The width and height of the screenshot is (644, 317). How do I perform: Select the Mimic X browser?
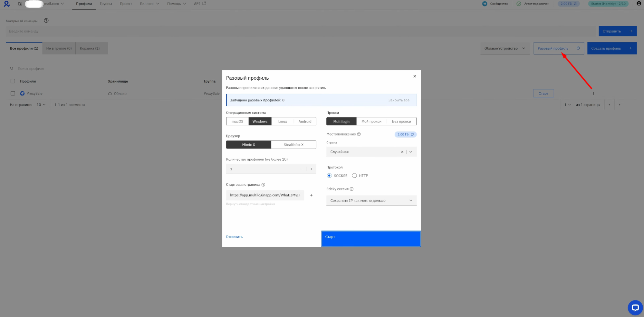[248, 145]
